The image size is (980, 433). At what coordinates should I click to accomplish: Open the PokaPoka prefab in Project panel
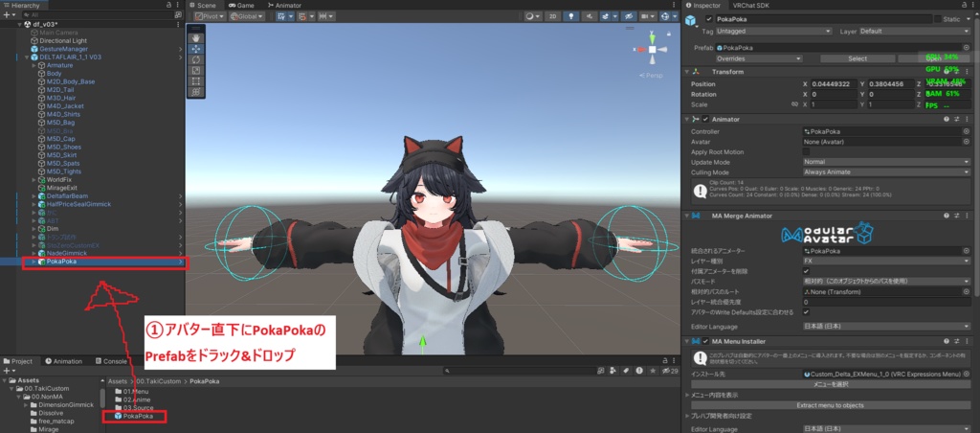pyautogui.click(x=134, y=416)
